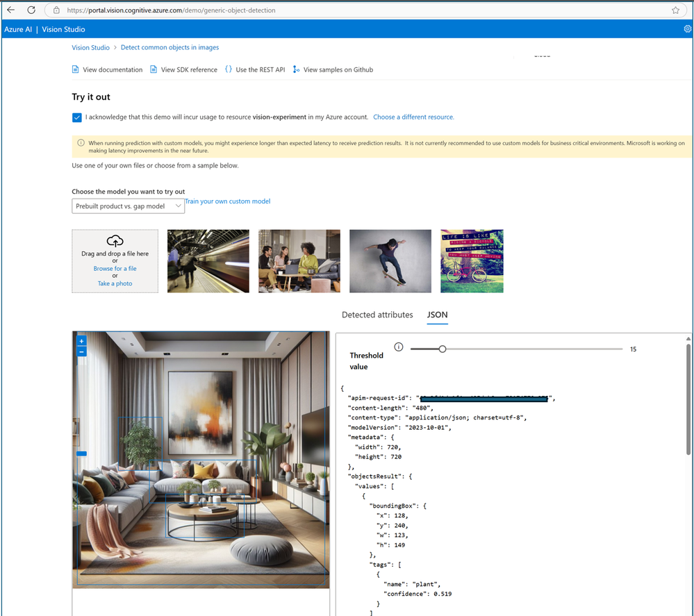Click the Threshold value slider handle
This screenshot has height=616, width=694.
coord(442,349)
